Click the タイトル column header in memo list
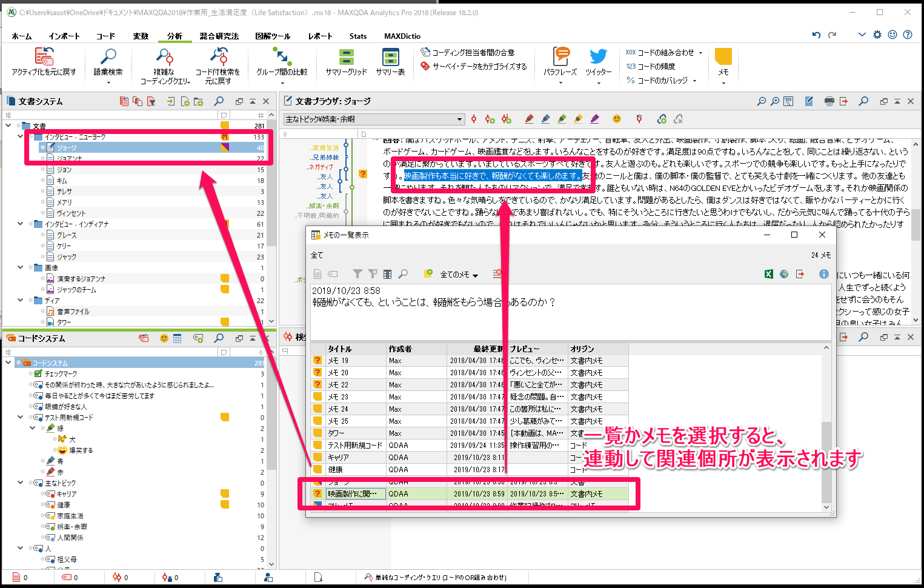Screen dimensions: 924x588 (x=356, y=349)
